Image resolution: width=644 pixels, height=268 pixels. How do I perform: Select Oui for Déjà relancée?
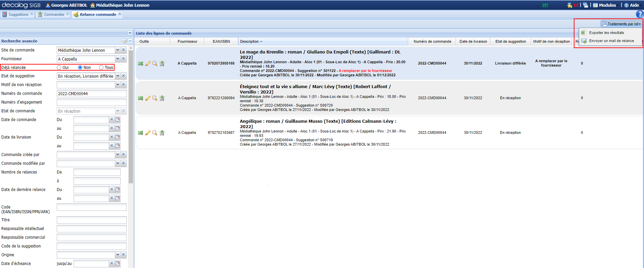[x=59, y=68]
